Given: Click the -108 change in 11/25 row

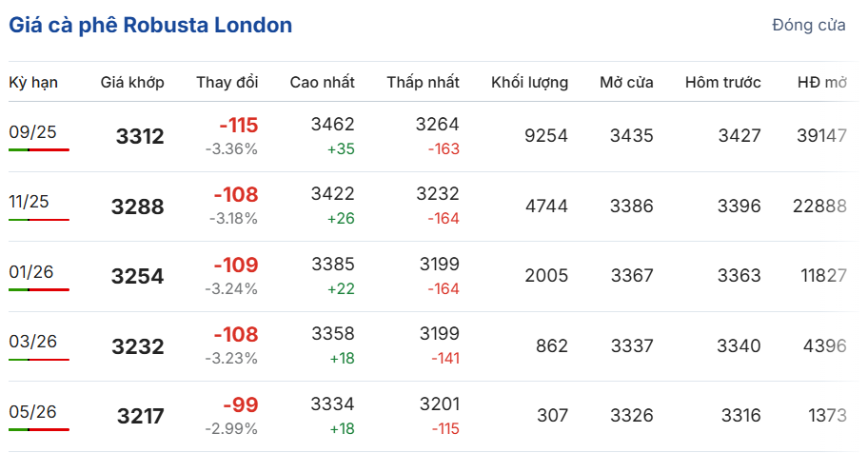Looking at the screenshot, I should (x=238, y=195).
